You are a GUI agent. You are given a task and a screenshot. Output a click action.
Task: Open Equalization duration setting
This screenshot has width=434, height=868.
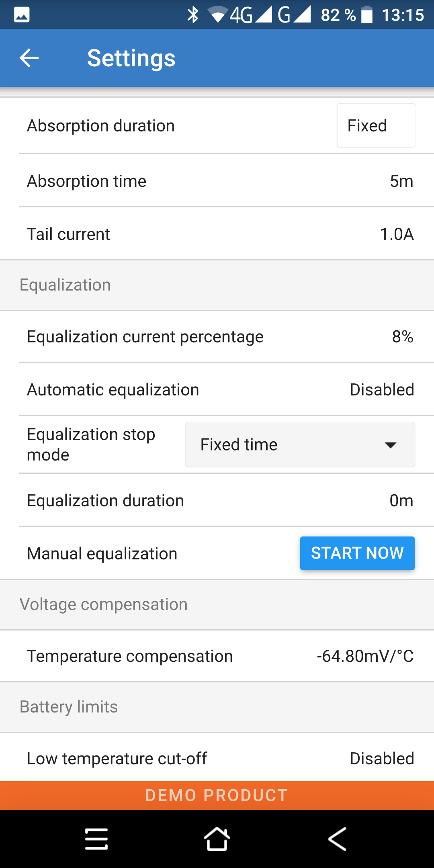point(217,501)
